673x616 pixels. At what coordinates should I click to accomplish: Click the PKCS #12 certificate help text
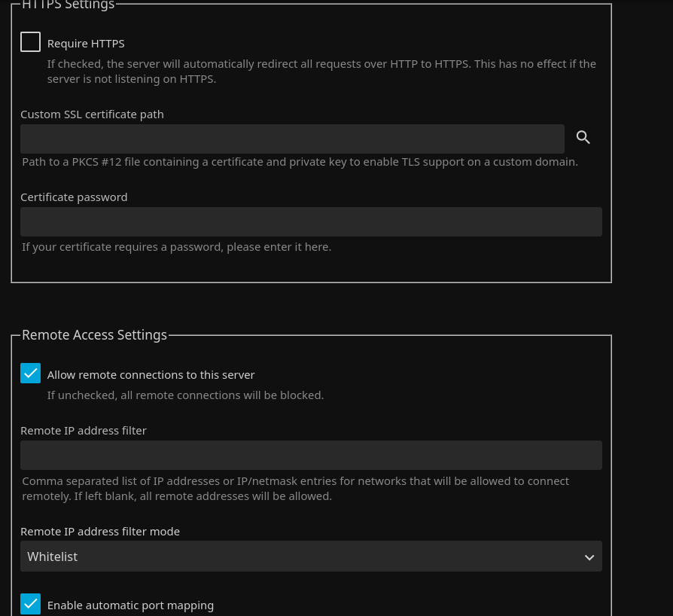[300, 162]
